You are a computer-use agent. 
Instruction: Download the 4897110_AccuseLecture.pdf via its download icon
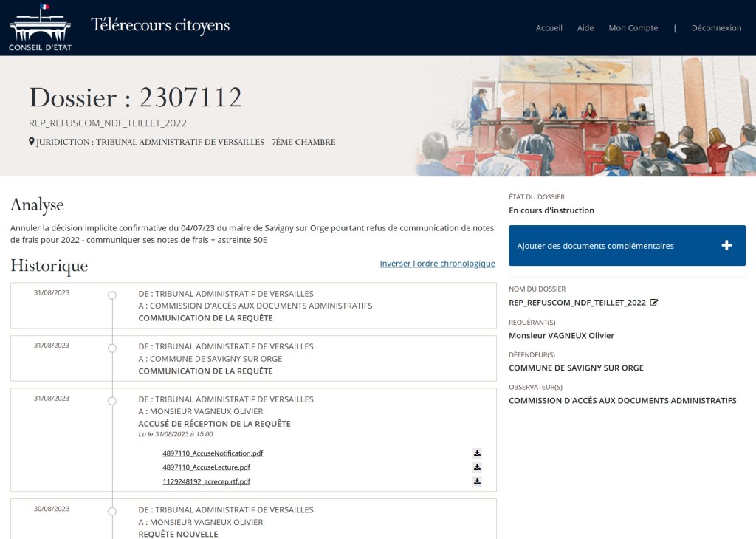point(478,467)
